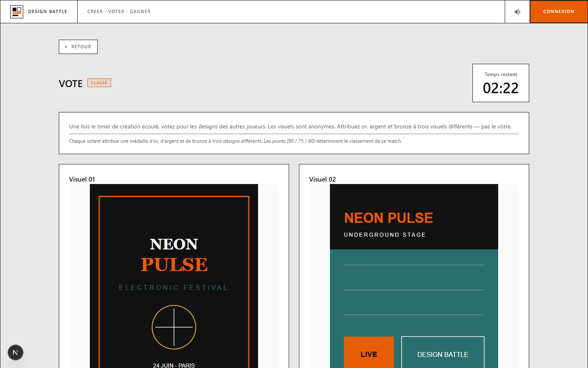588x368 pixels.
Task: Click the 'Visuel 02' label
Action: click(322, 179)
